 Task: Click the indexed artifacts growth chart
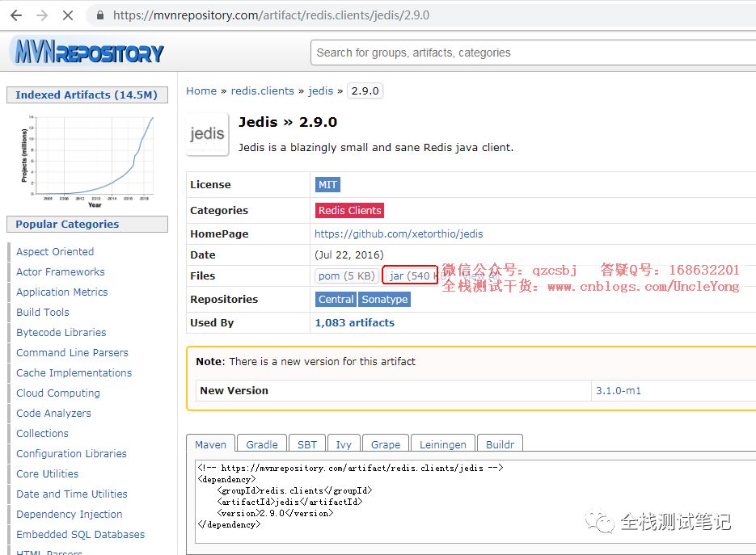click(88, 161)
